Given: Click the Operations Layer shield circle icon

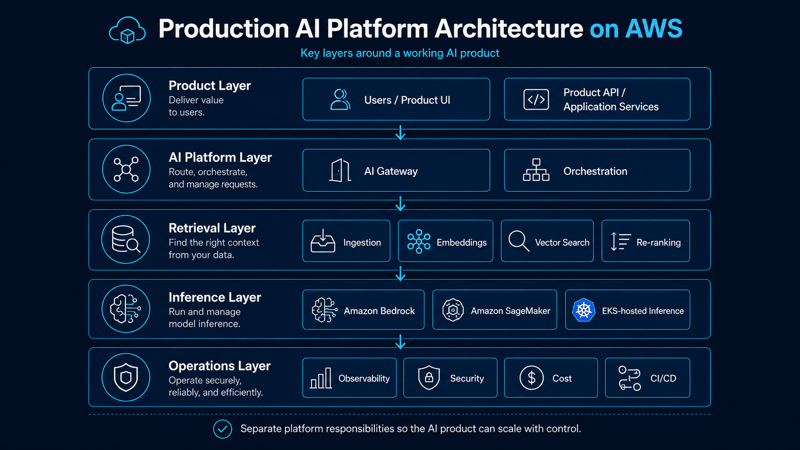Looking at the screenshot, I should (126, 378).
